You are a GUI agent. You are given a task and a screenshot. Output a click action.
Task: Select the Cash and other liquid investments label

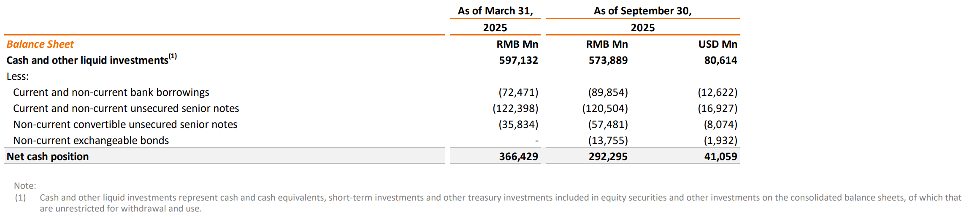pos(87,60)
